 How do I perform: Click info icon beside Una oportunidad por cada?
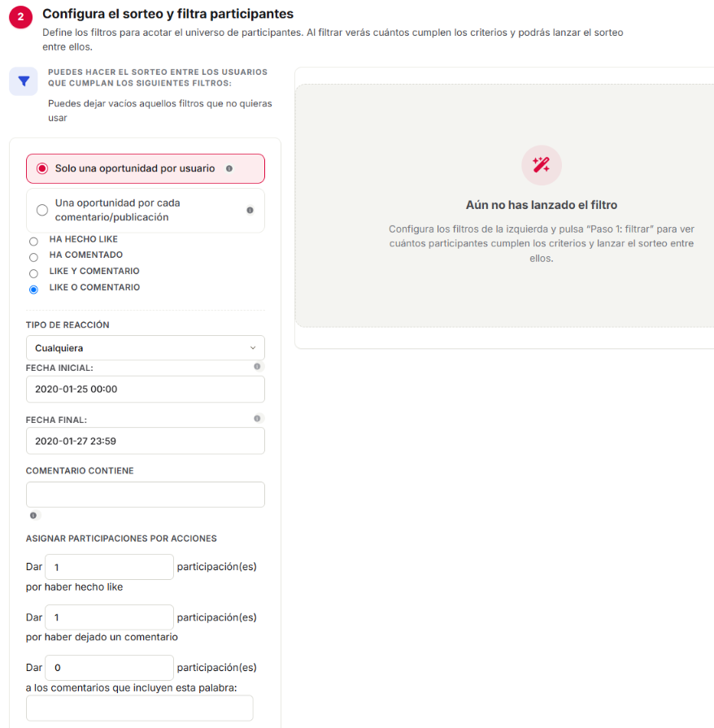pos(250,211)
